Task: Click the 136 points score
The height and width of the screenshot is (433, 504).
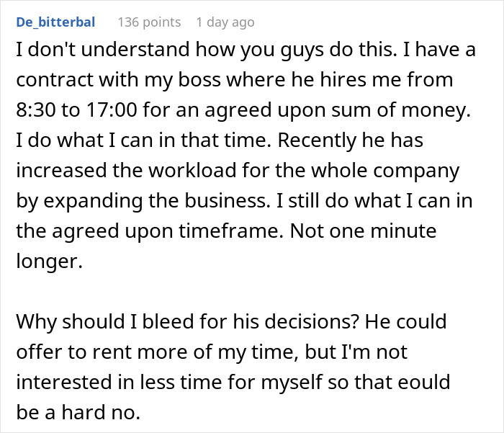Action: (149, 22)
